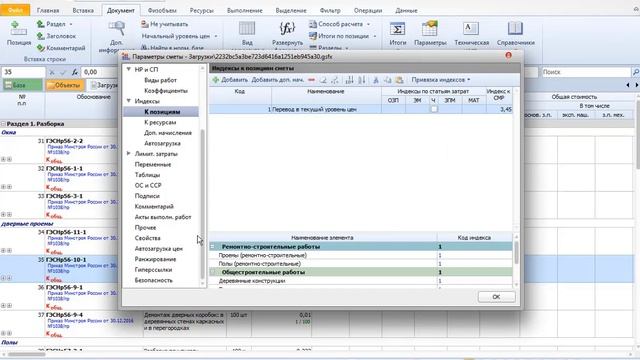Click the Добавить доп. нач. button
Viewport: 640px width, 360px height.
pyautogui.click(x=278, y=80)
